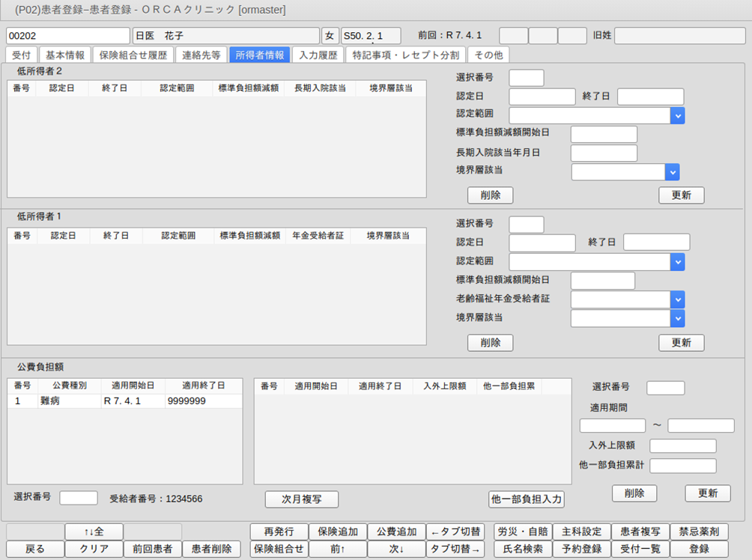Click the 公費追加 button
This screenshot has width=752, height=560.
click(x=396, y=532)
